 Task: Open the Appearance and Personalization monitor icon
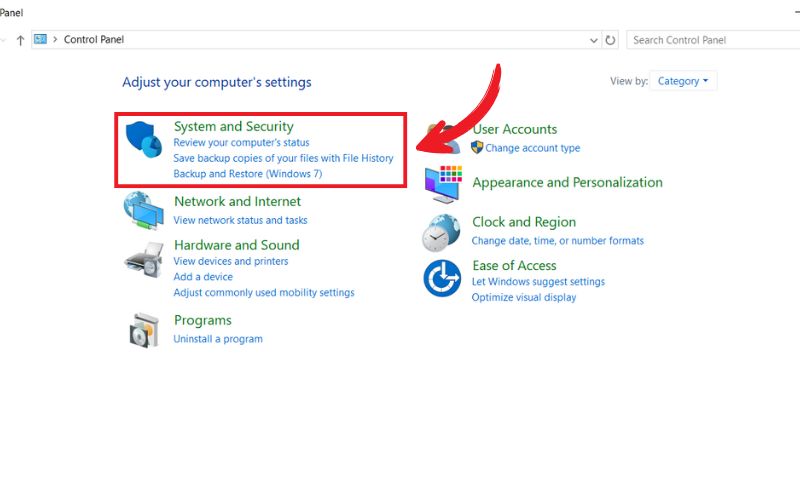tap(443, 184)
